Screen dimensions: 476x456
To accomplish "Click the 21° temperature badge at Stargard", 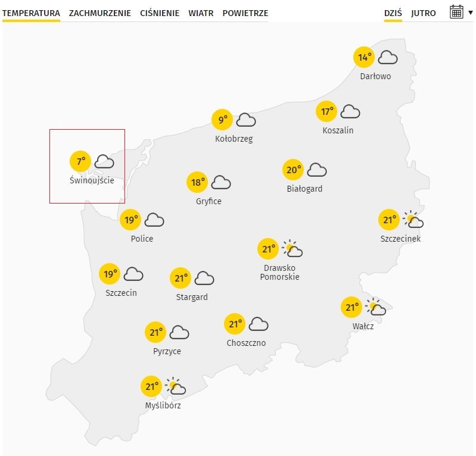I will (x=181, y=278).
